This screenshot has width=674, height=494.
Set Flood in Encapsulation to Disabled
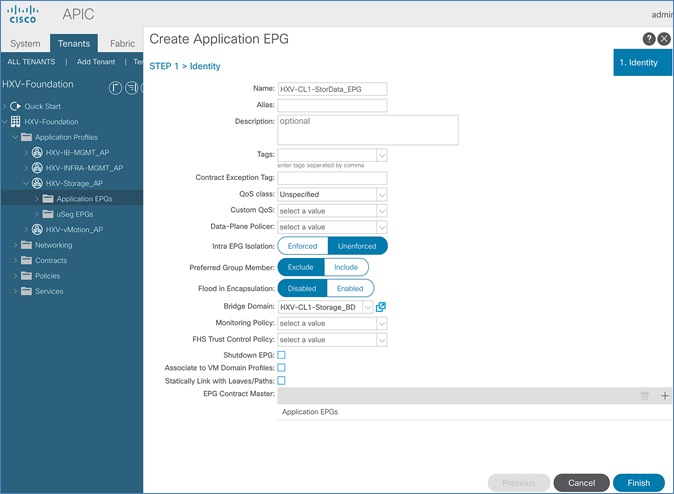click(302, 288)
